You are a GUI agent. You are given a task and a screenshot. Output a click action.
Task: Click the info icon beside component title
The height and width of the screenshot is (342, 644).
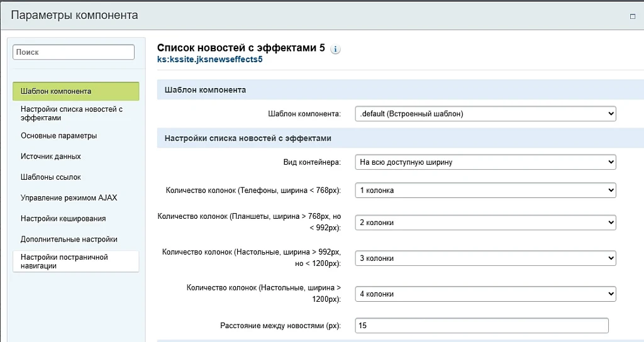pos(335,49)
